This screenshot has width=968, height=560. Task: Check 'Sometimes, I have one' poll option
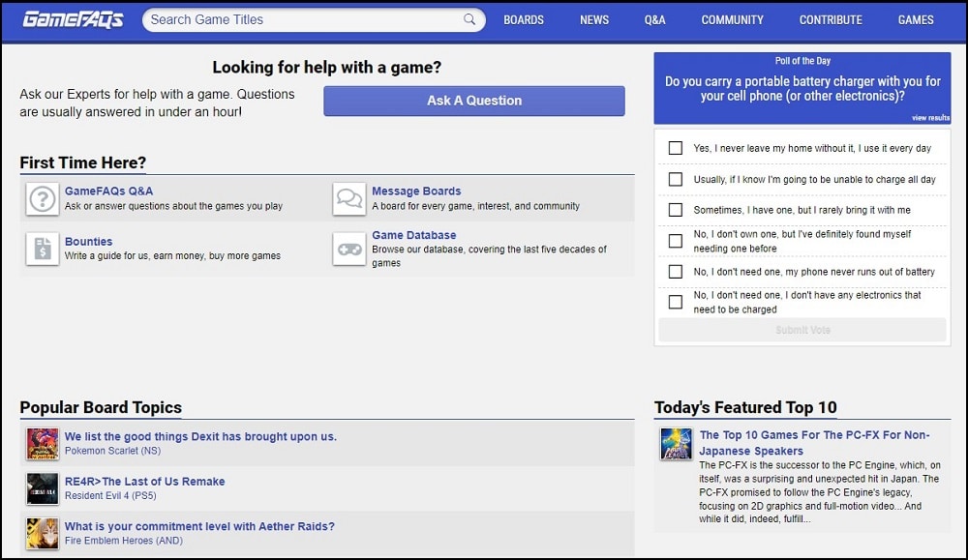coord(676,210)
